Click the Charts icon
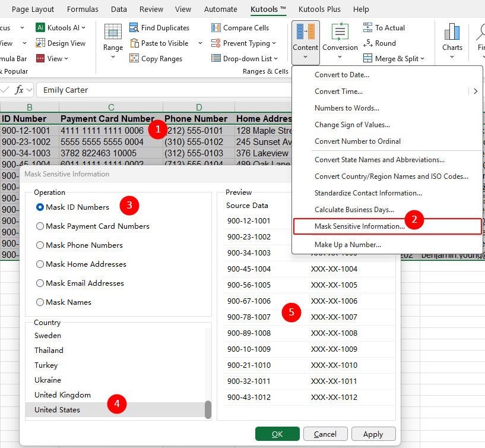 pyautogui.click(x=452, y=31)
